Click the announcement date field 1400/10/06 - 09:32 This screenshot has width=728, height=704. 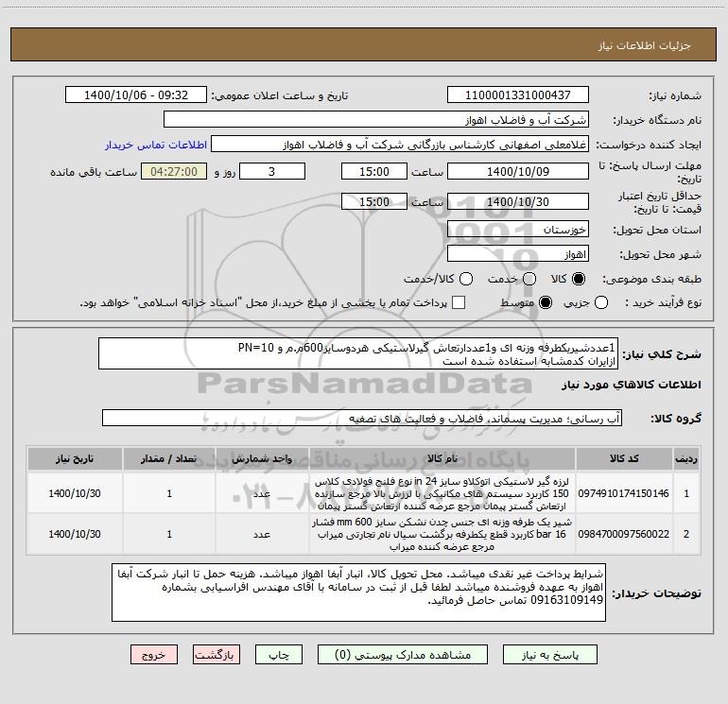(136, 95)
